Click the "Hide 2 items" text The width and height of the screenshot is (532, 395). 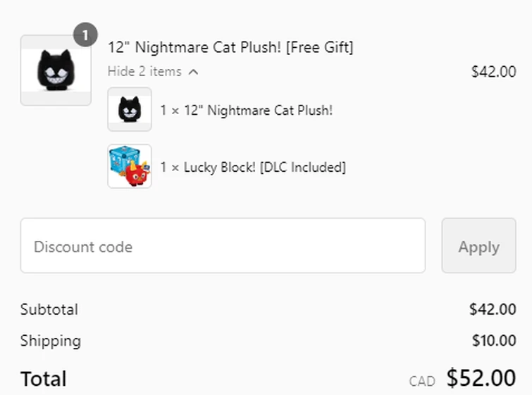(144, 71)
